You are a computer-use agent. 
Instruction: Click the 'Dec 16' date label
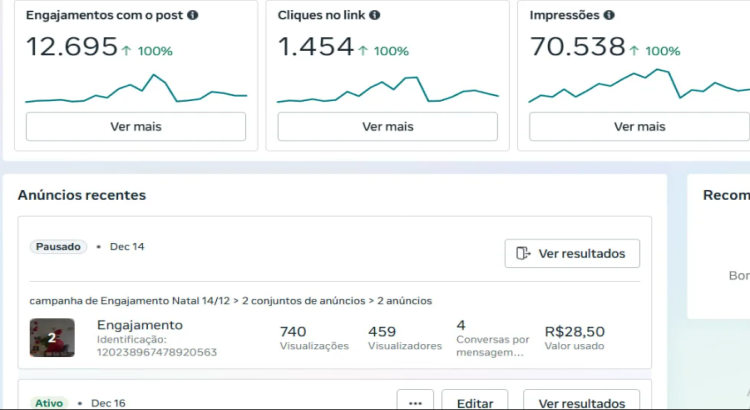coord(108,403)
